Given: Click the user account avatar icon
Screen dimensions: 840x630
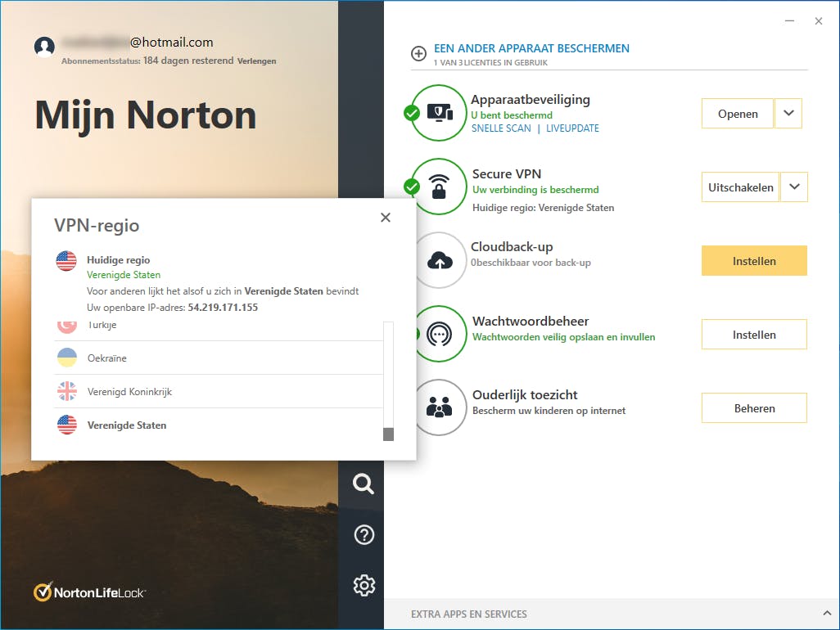Looking at the screenshot, I should [44, 47].
